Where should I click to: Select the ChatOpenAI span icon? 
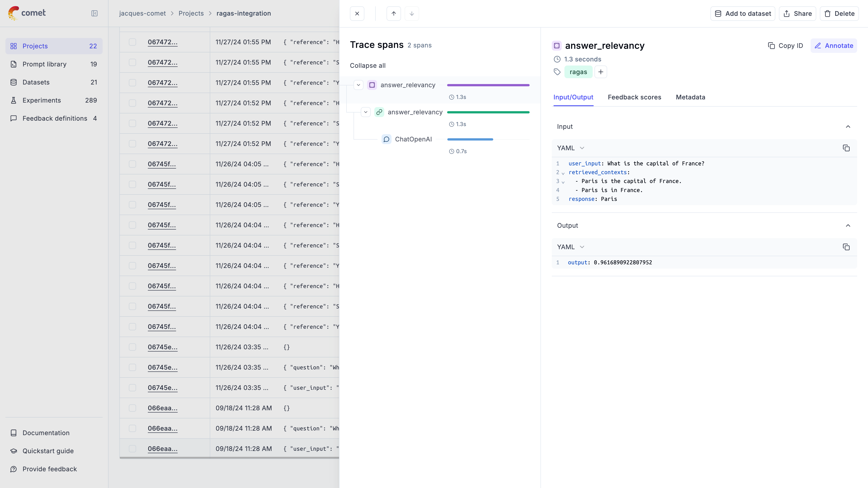[386, 139]
